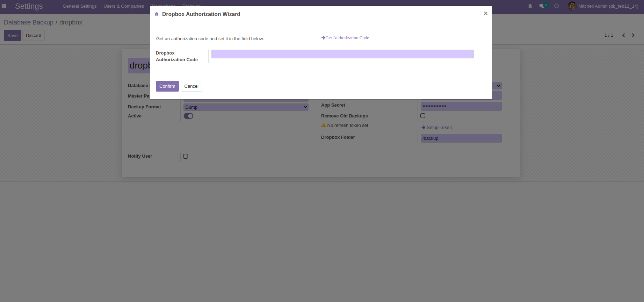Viewport: 644px width, 302px height.
Task: Open the debug bug icon in navbar
Action: (530, 6)
